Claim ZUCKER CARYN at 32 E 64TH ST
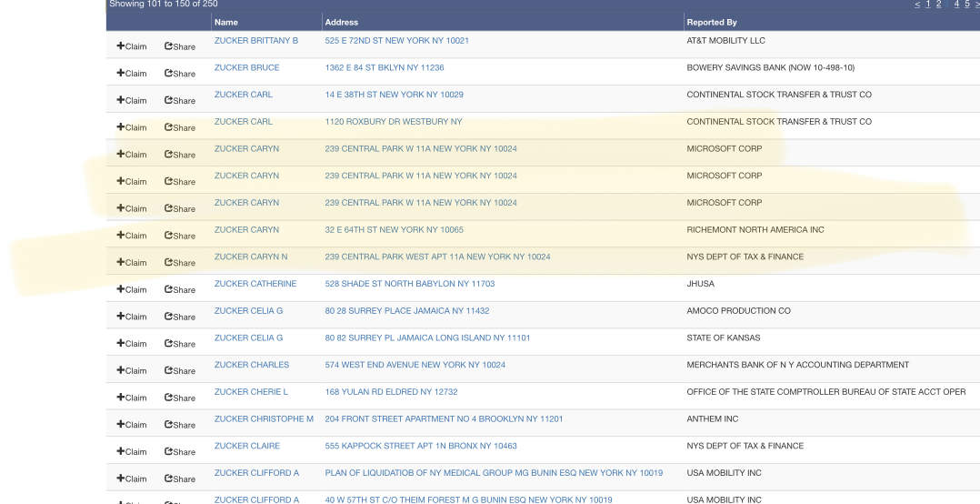The image size is (980, 504). coord(132,235)
